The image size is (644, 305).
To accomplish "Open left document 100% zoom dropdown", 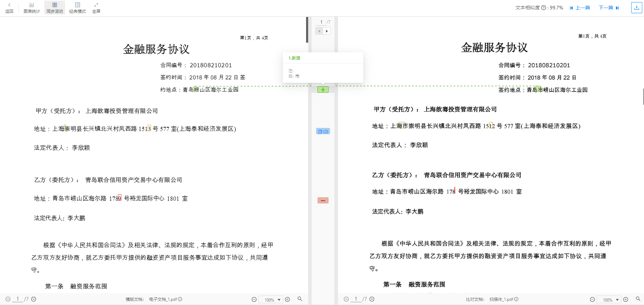I will [279, 300].
